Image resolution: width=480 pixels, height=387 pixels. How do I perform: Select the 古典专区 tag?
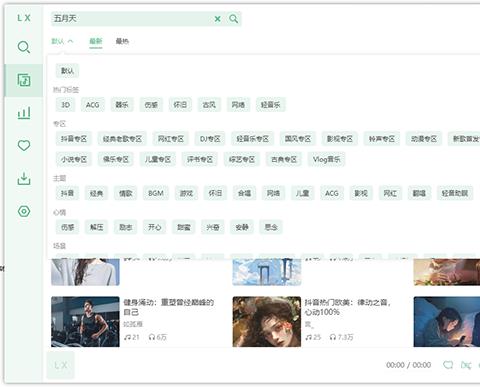point(284,159)
